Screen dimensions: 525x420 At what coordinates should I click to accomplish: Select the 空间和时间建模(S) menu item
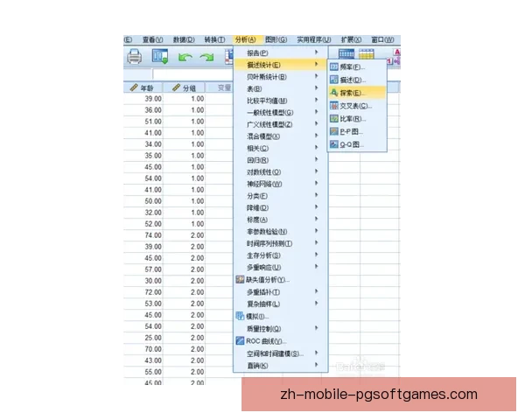tap(280, 353)
